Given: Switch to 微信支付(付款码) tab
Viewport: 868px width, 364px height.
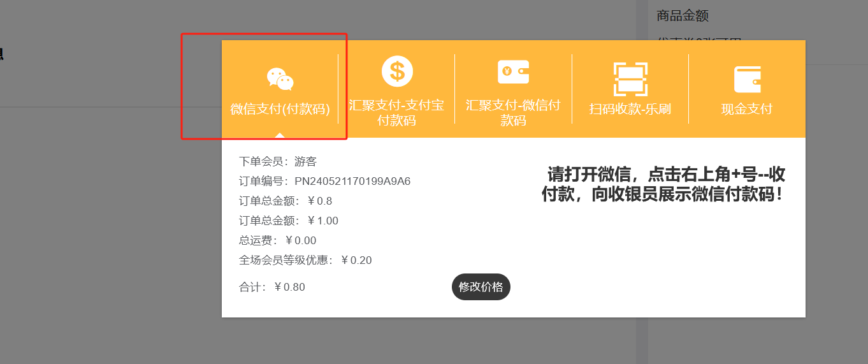Looking at the screenshot, I should pos(280,89).
